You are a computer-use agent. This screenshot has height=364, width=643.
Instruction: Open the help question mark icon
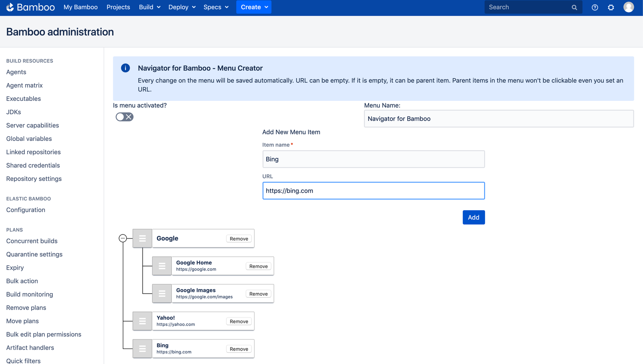point(595,7)
